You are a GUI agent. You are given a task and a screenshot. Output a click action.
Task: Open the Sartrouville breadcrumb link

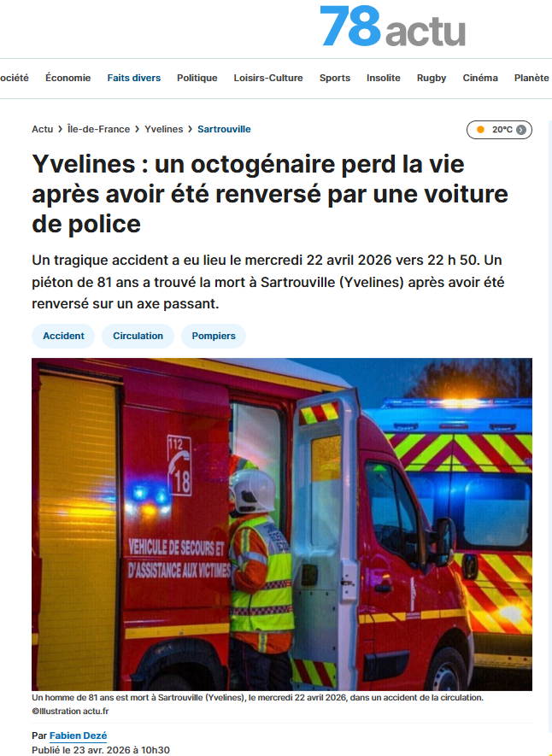(x=224, y=129)
